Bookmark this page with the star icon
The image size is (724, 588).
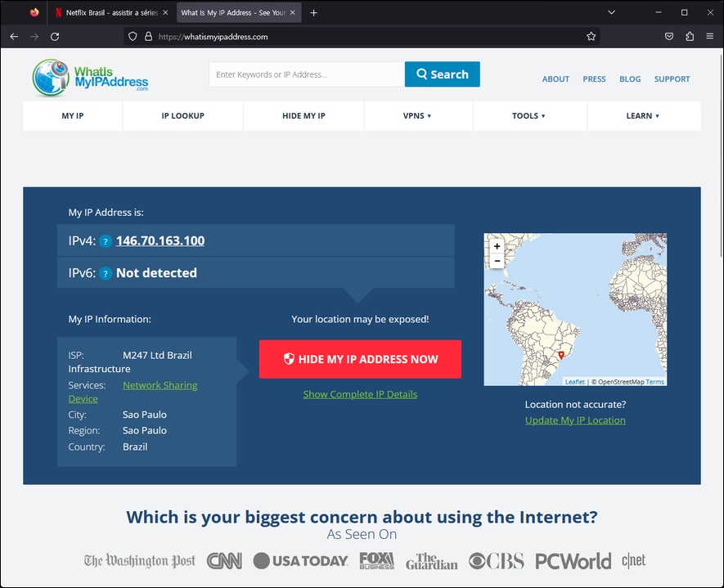pos(591,37)
